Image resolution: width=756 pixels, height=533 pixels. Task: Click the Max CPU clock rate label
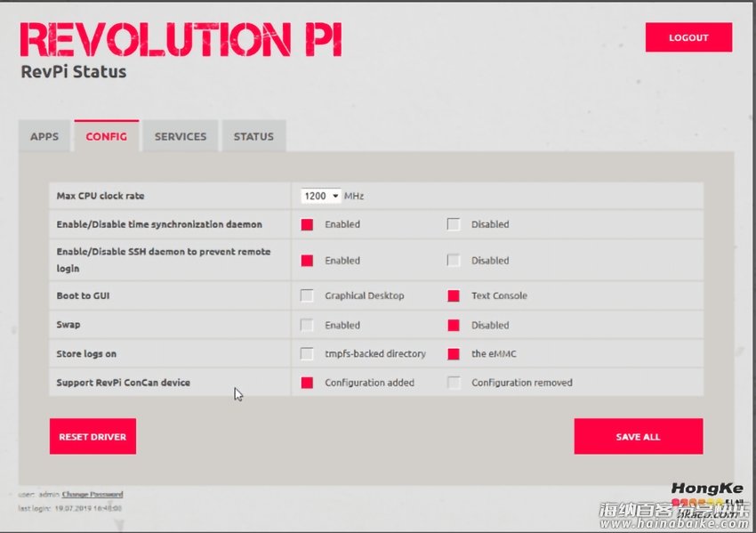pos(101,196)
